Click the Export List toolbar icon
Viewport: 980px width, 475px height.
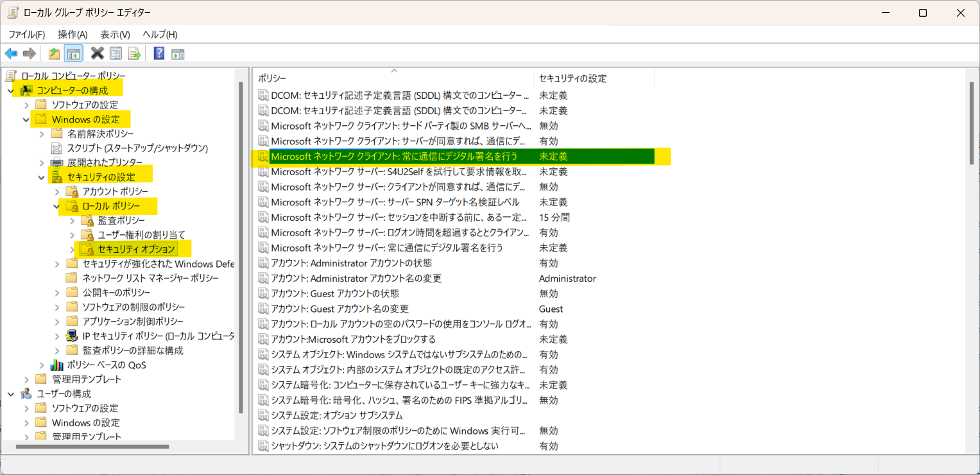coord(134,53)
